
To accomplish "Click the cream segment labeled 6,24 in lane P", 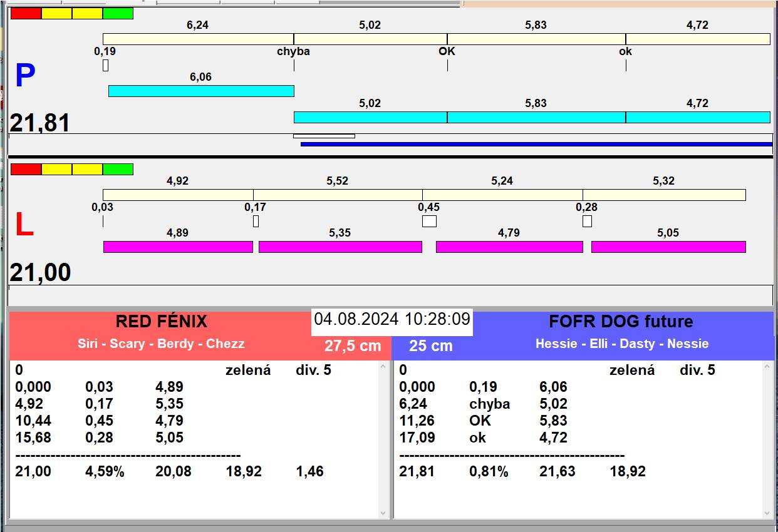I will coord(198,39).
